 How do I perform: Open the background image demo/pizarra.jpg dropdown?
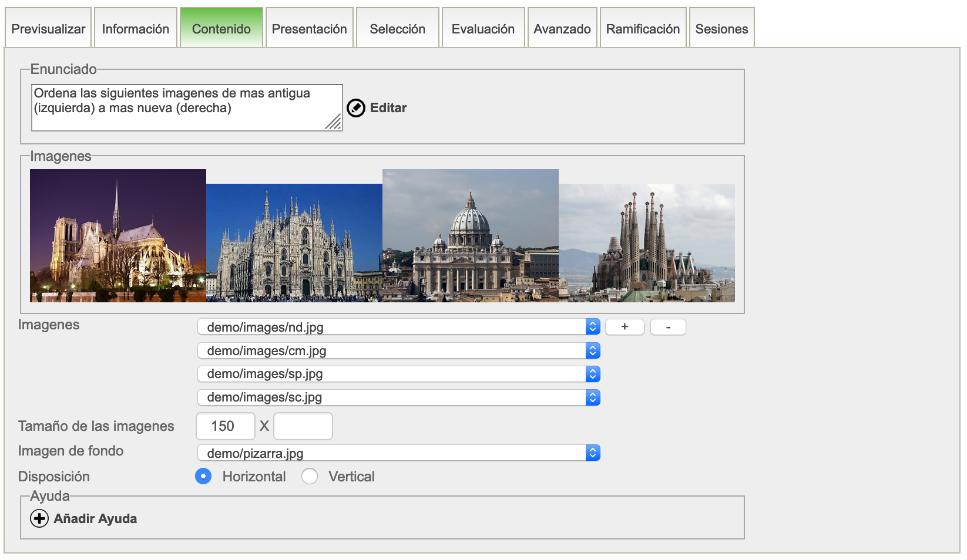click(x=398, y=453)
